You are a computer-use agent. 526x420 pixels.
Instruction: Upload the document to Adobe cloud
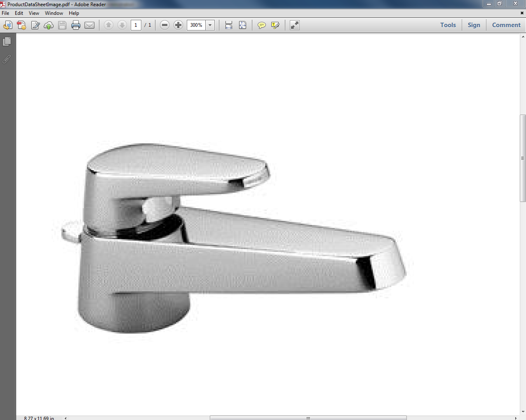tap(49, 25)
